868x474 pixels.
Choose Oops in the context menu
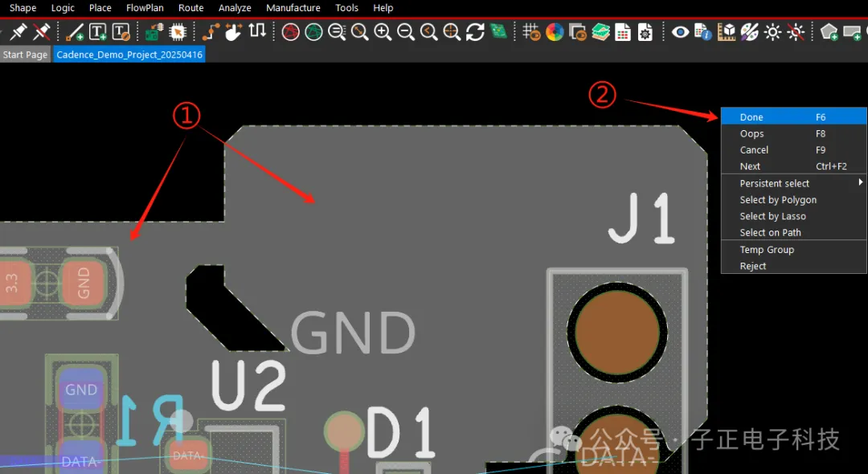coord(794,133)
